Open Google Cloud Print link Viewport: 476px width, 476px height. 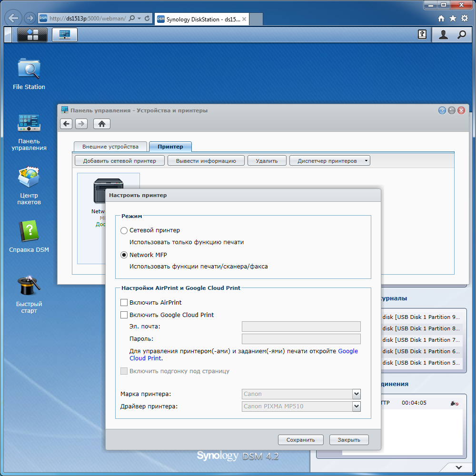click(243, 355)
